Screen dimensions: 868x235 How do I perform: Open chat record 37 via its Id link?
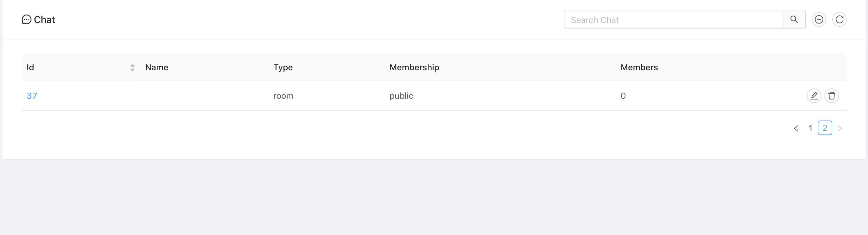pos(32,96)
